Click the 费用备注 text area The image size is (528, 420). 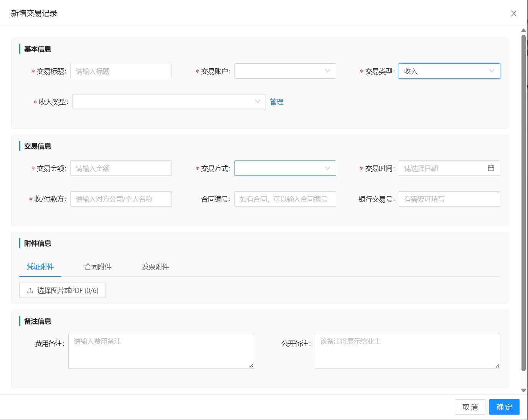click(161, 351)
